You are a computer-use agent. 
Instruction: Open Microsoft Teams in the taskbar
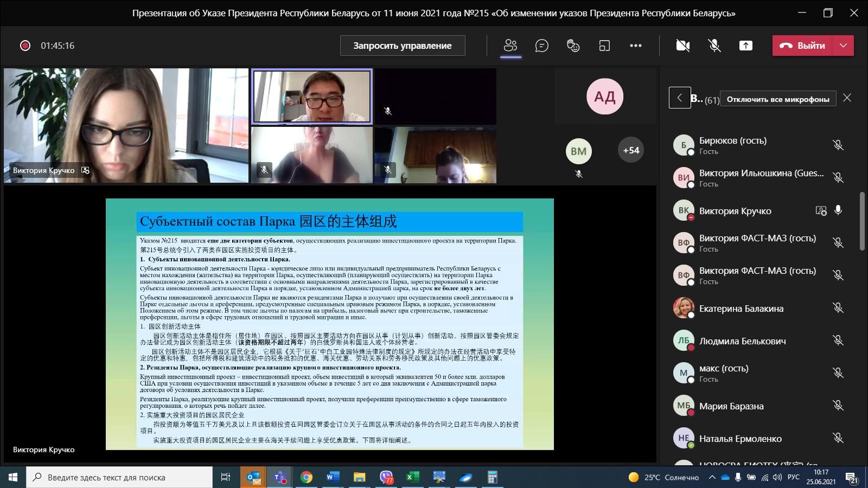280,477
